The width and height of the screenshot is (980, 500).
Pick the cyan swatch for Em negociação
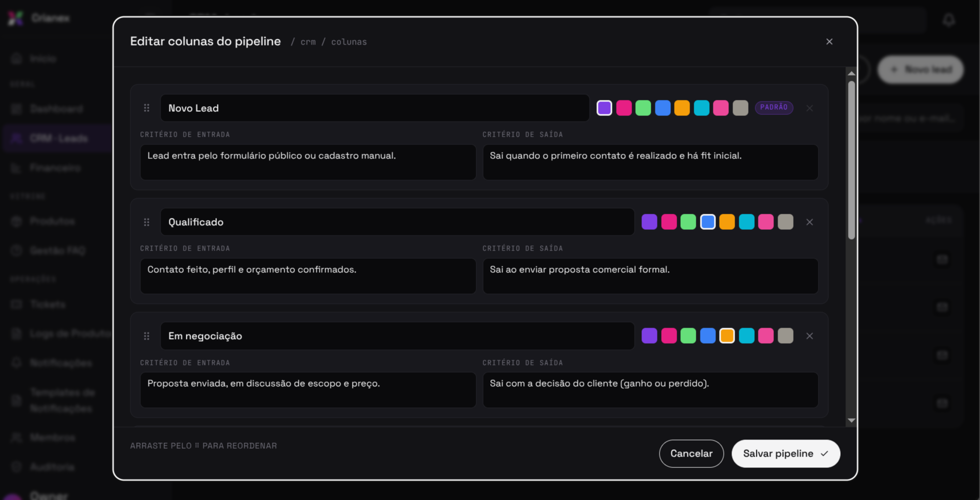click(x=746, y=335)
